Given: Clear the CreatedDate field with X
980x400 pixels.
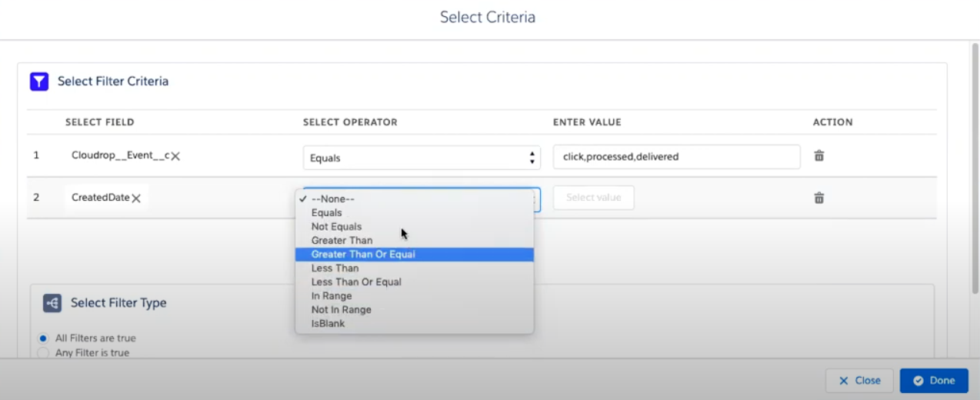Looking at the screenshot, I should coord(136,198).
